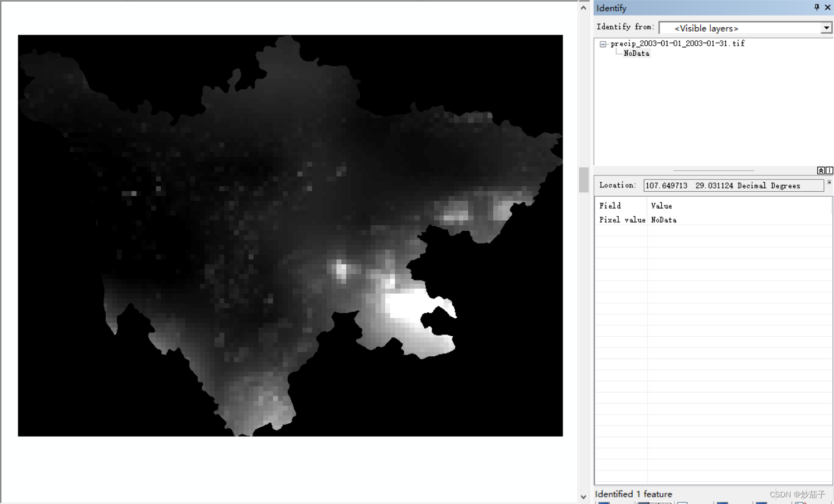Collapse the precip_2003-01-01_2003-01-31.tif tree node
The width and height of the screenshot is (834, 504).
pos(603,43)
